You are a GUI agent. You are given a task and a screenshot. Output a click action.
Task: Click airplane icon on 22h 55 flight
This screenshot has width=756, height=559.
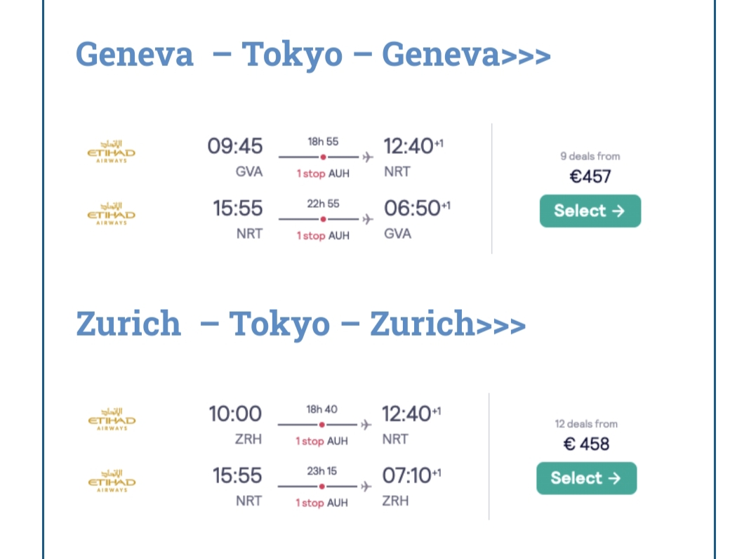368,219
